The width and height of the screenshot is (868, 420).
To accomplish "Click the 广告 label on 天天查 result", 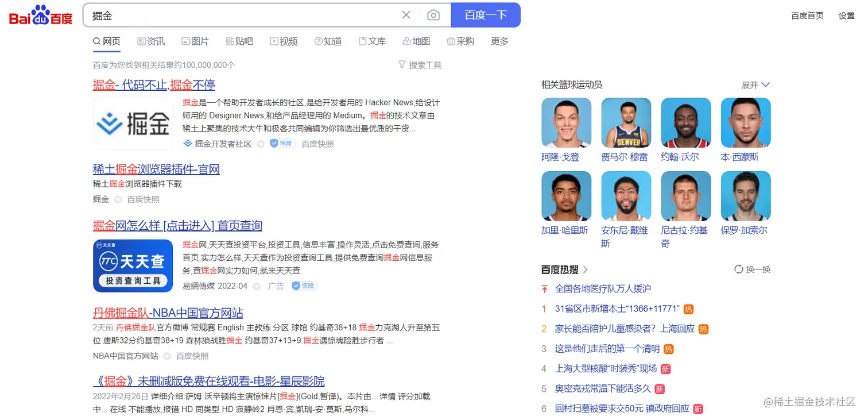I will (x=276, y=286).
